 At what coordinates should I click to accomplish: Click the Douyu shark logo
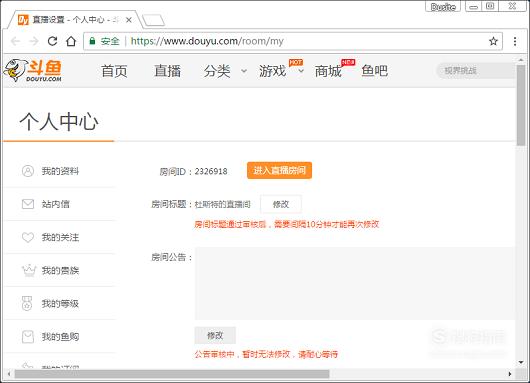tap(33, 70)
